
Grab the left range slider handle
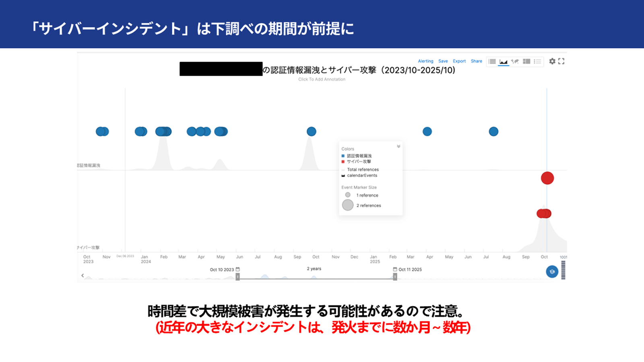pos(237,277)
